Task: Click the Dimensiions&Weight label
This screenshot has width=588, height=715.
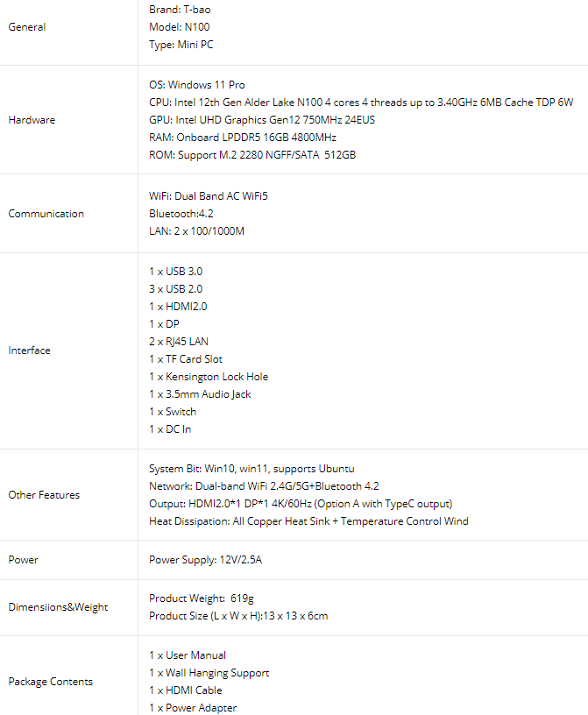Action: 58,607
